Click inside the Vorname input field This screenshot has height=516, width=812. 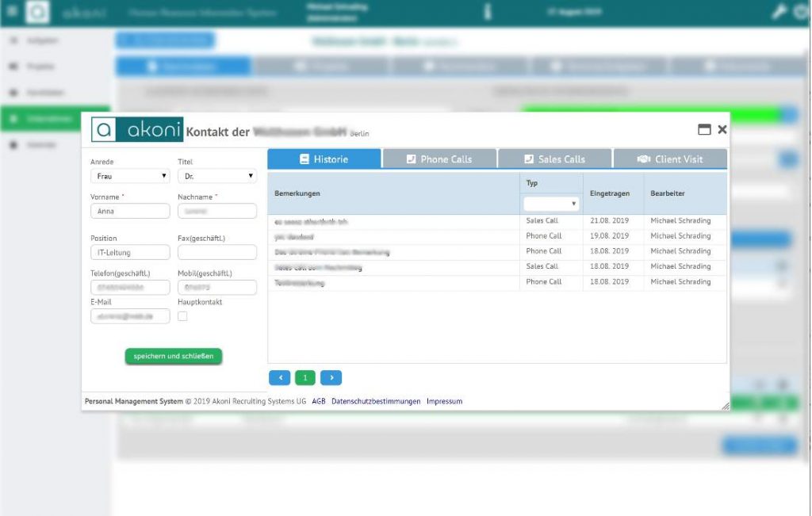(x=129, y=210)
